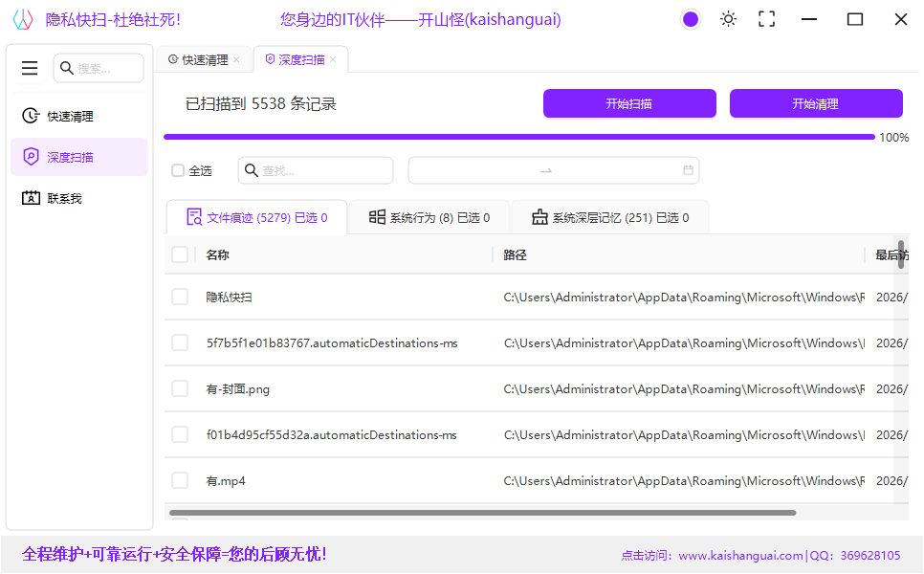The height and width of the screenshot is (574, 924).
Task: Select 深度扫描 in the sidebar
Action: (79, 157)
